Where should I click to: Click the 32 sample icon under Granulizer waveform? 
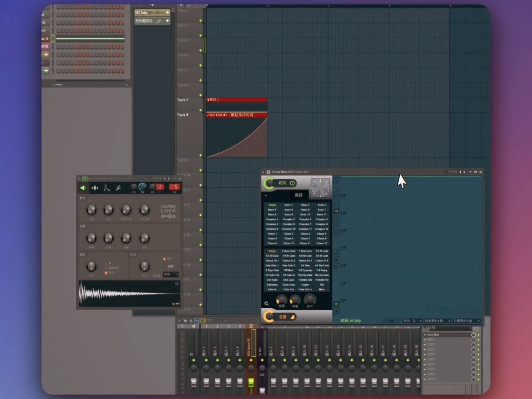point(175,304)
